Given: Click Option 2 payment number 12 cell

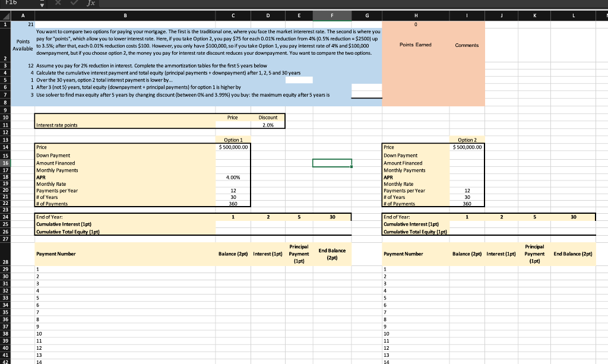Looking at the screenshot, I should [x=416, y=348].
